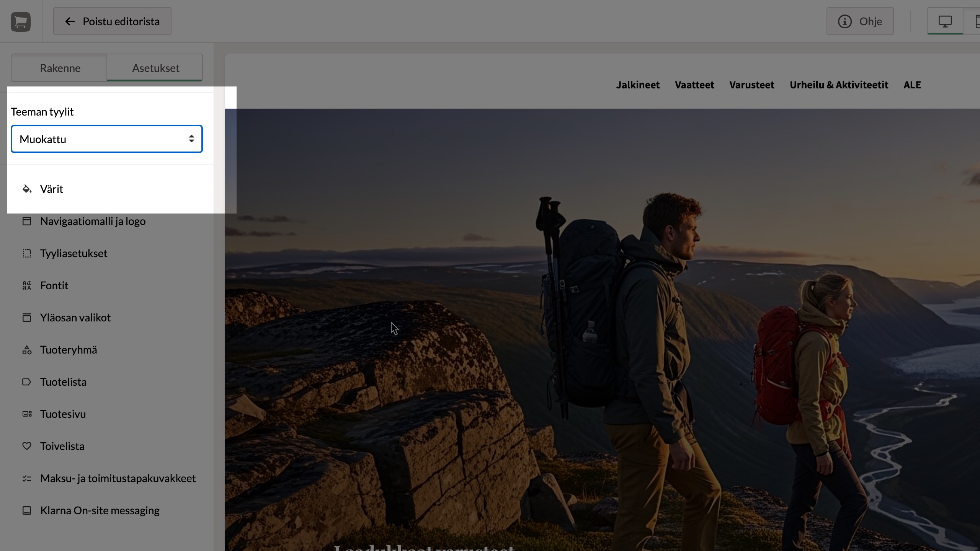
Task: Open the Ohje help button
Action: click(860, 21)
